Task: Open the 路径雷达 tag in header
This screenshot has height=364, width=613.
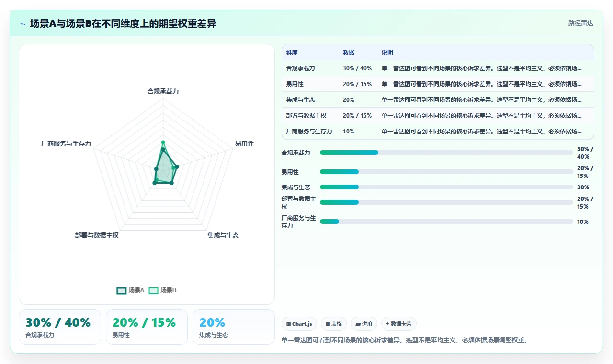Action: click(580, 23)
